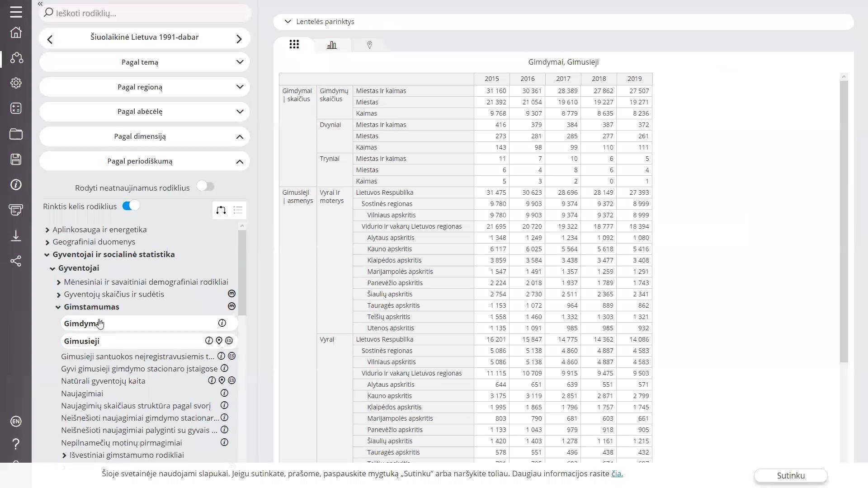
Task: Collapse the Gimstamumas tree branch
Action: [58, 307]
